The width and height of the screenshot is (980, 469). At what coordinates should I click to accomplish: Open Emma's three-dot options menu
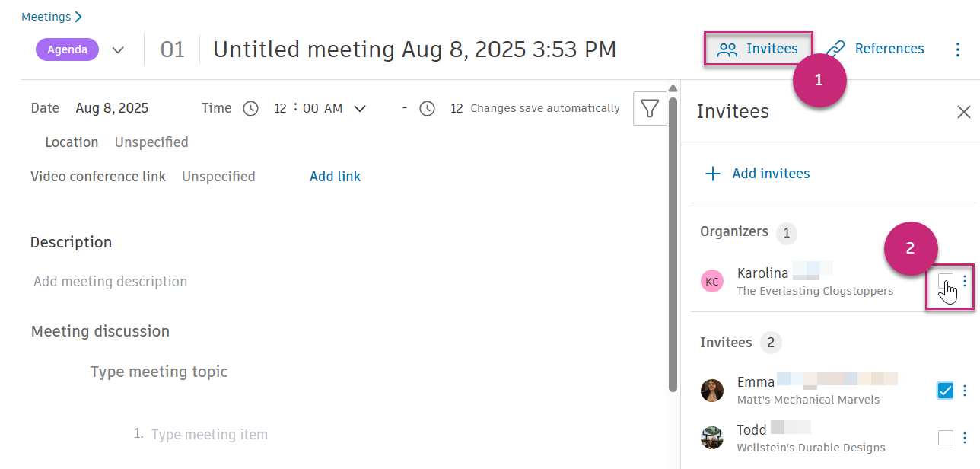tap(965, 391)
